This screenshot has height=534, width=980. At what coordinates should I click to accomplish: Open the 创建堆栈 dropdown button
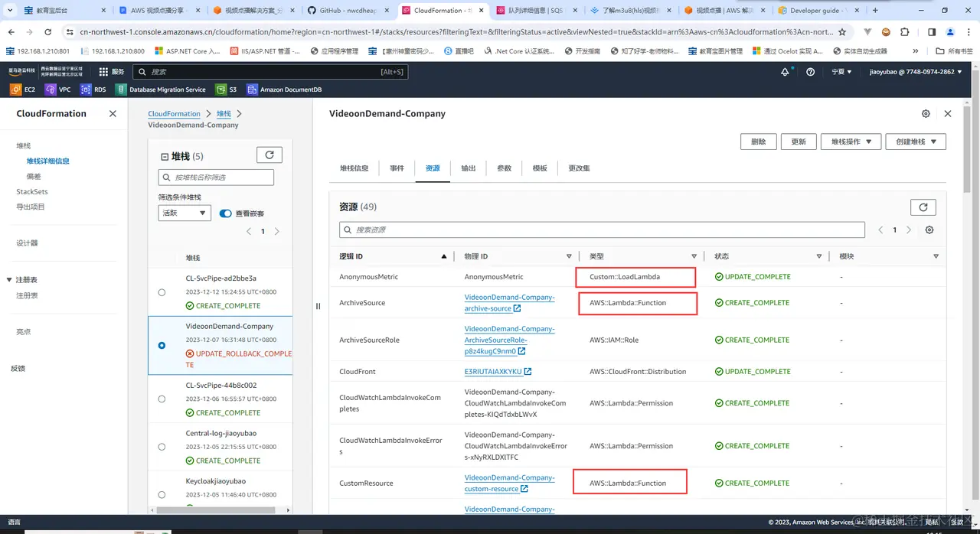coord(916,142)
